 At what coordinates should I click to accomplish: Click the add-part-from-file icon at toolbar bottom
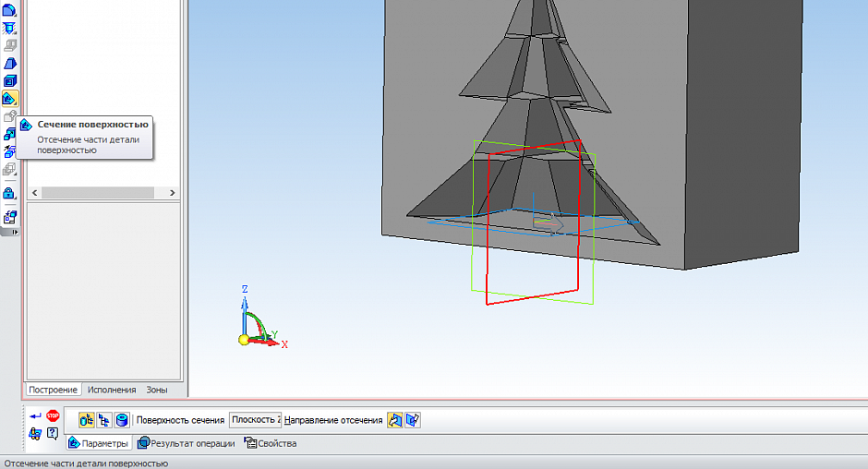(x=9, y=217)
